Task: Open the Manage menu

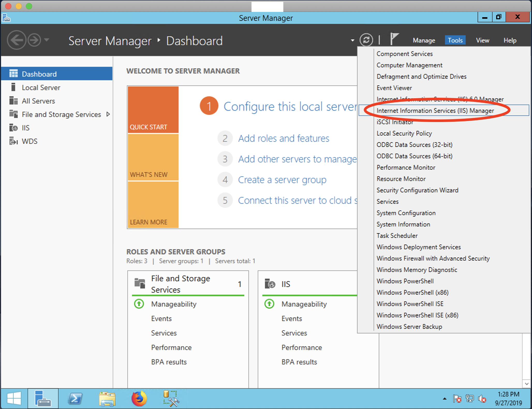Action: 424,40
